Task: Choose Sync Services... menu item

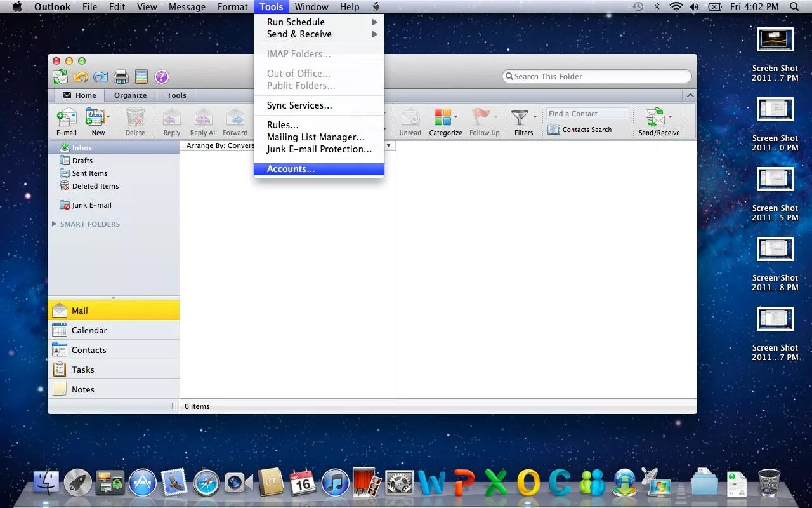Action: coord(319,105)
